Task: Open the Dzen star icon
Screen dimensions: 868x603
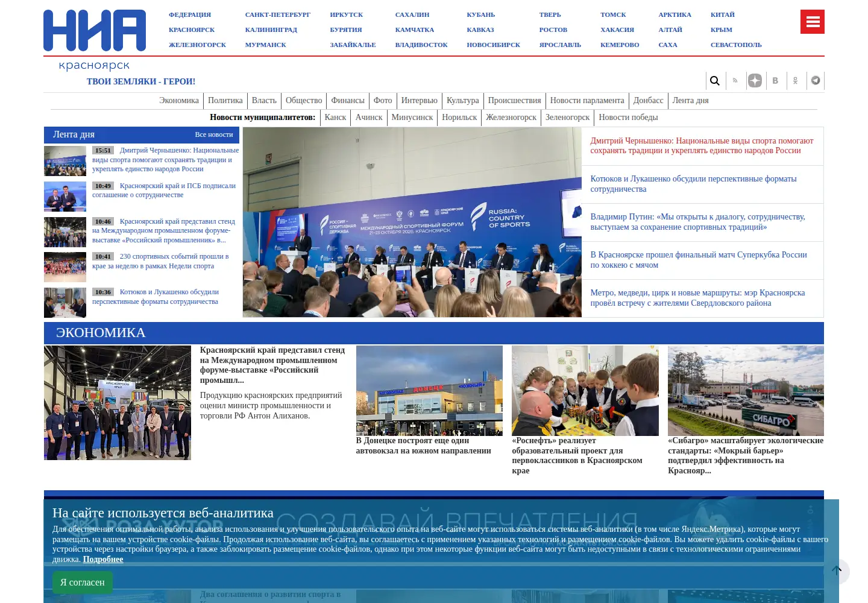Action: (755, 81)
